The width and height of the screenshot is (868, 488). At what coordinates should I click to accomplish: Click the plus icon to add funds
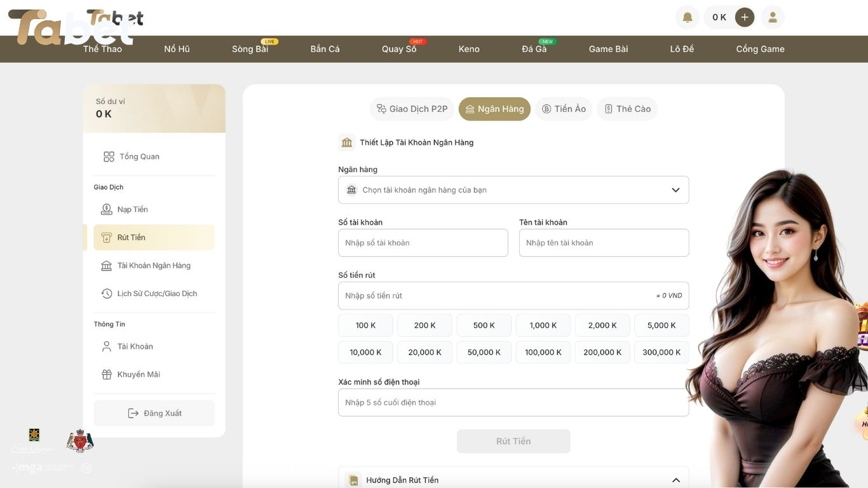pyautogui.click(x=744, y=17)
